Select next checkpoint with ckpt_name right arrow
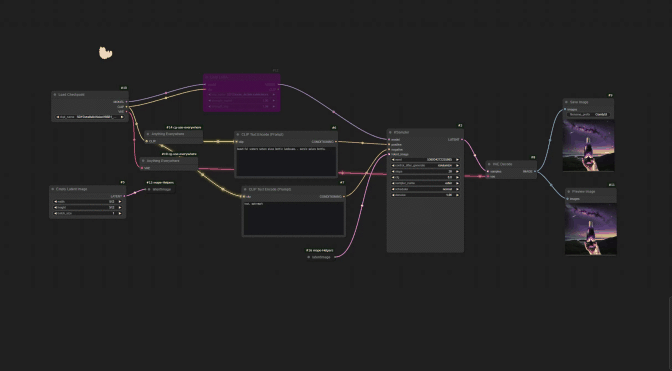Screen dimensions: 672x371 click(122, 117)
